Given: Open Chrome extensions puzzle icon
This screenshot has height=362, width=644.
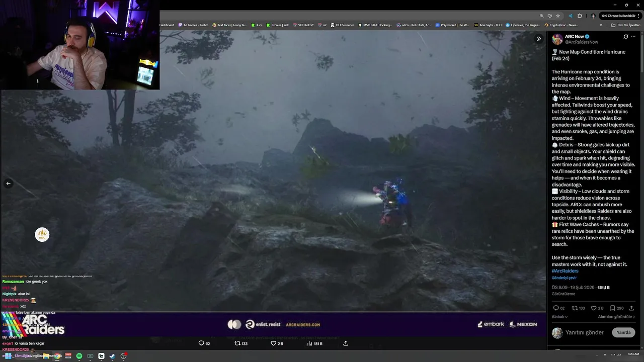Looking at the screenshot, I should point(580,16).
